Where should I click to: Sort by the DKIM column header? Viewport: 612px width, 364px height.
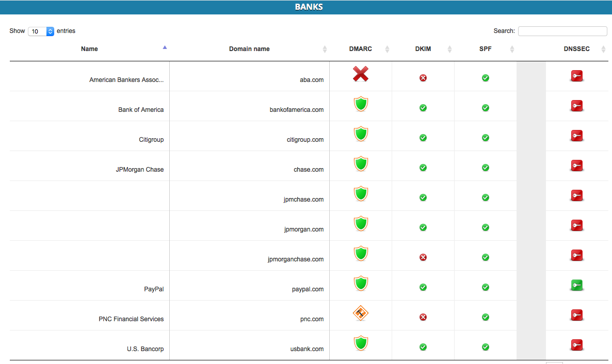pos(423,49)
